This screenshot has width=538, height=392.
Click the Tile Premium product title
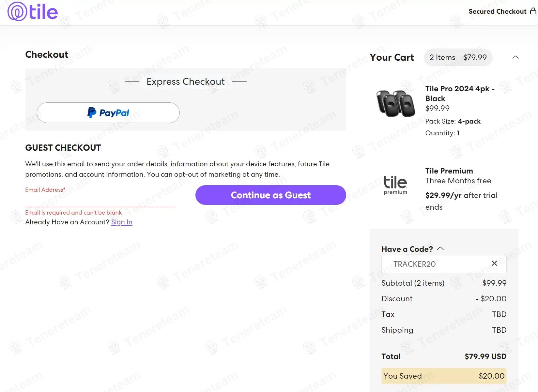coord(449,171)
